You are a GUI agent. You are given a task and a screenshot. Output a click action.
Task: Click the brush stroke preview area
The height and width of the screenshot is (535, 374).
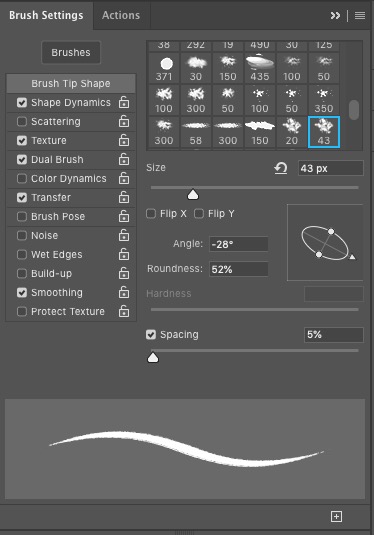(185, 449)
